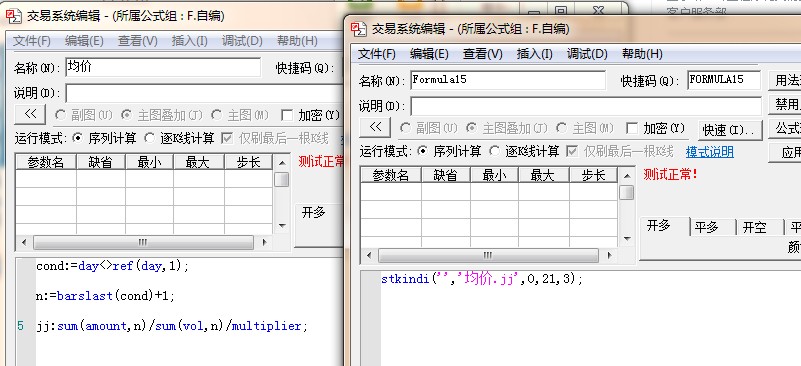The image size is (801, 366).
Task: Switch to 开多 tab in 均价 window
Action: click(318, 213)
